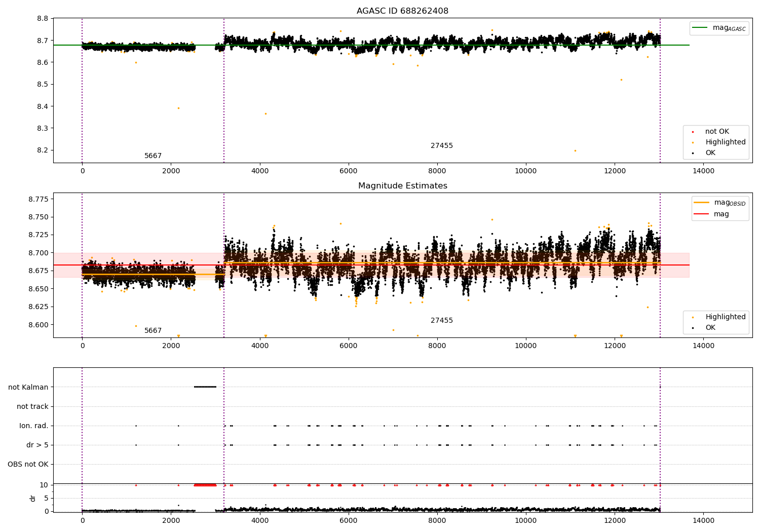Viewport: 760px width, 532px height.
Task: Click the 'dr > 5' row label
Action: (37, 445)
